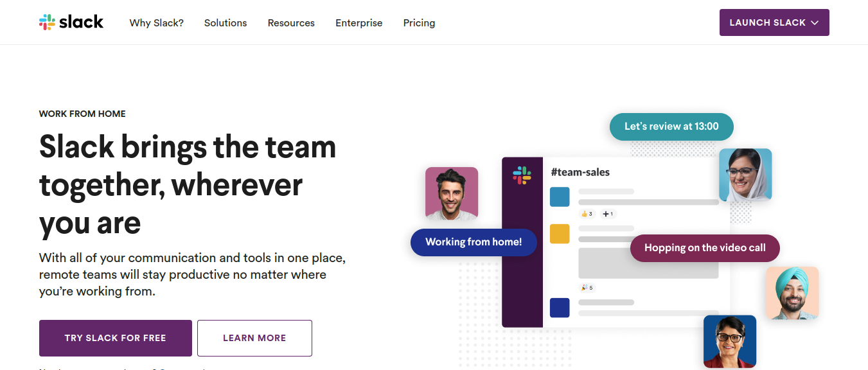
Task: Click the Hopping on the video call bubble
Action: (705, 248)
